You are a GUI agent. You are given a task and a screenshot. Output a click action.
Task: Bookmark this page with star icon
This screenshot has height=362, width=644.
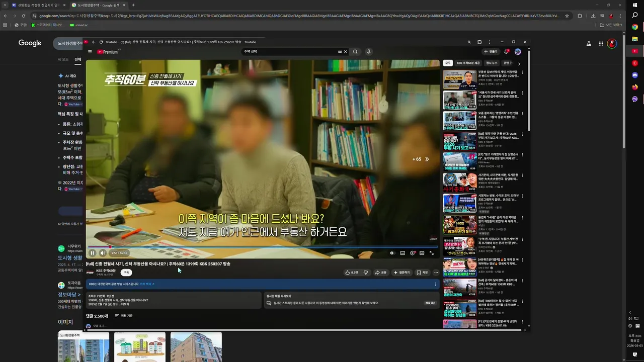[568, 16]
